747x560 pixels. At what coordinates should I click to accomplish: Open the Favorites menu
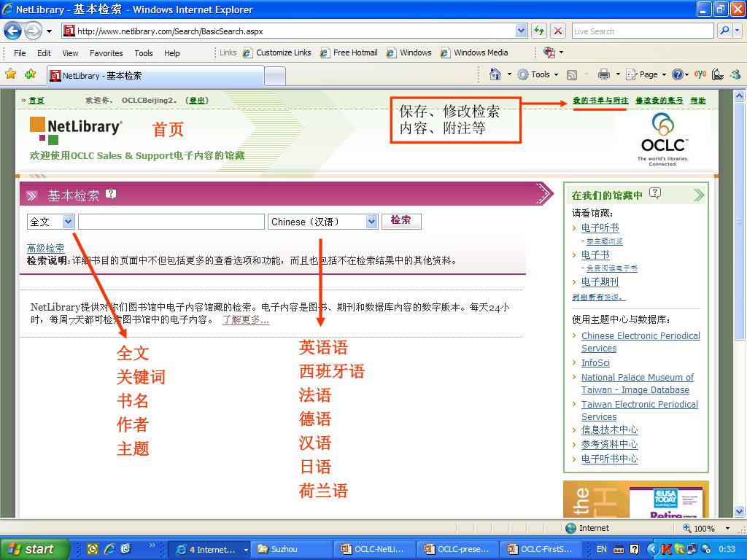pyautogui.click(x=107, y=52)
